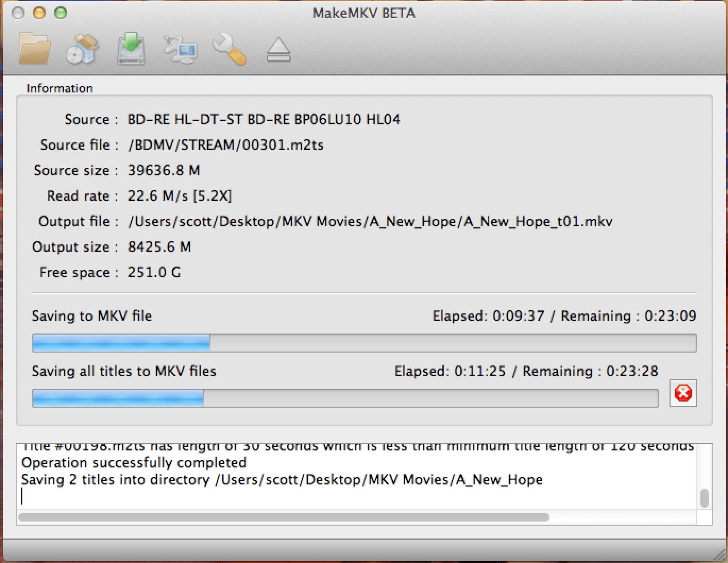
Task: Click the Information group label
Action: click(x=60, y=88)
